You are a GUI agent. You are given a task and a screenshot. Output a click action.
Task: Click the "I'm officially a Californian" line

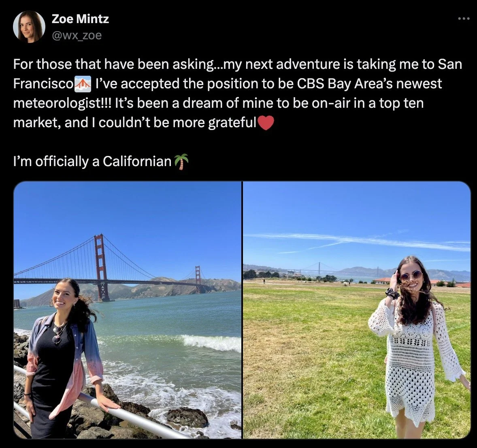101,161
